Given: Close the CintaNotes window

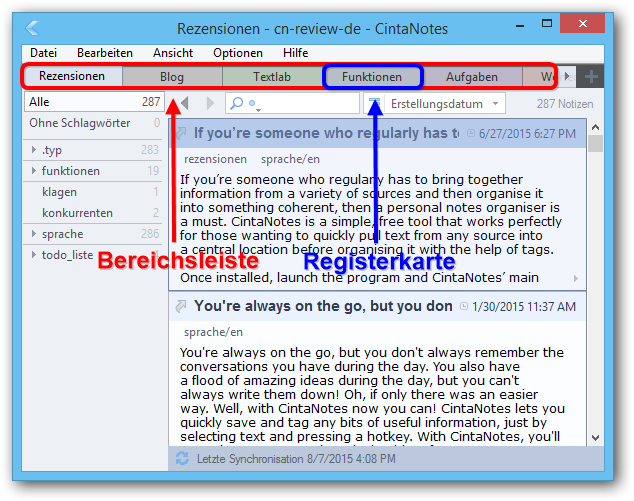Looking at the screenshot, I should tap(582, 23).
